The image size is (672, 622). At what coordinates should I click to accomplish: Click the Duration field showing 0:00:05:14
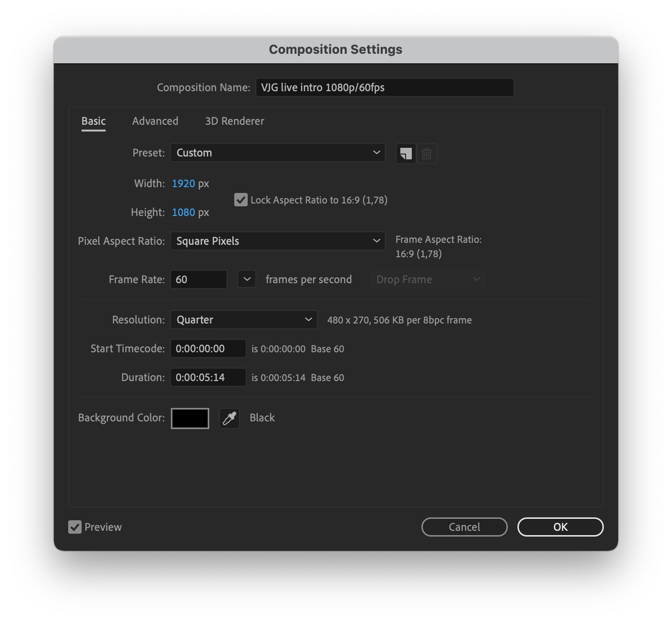[x=208, y=377]
